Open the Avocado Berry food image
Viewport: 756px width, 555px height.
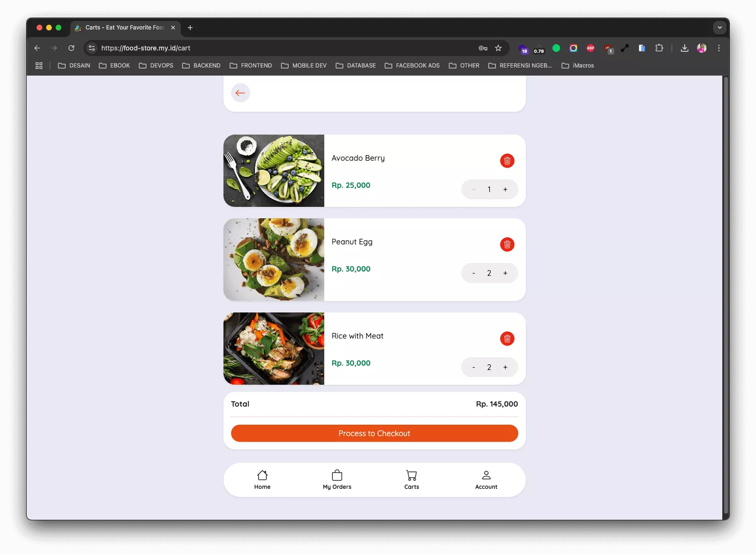(x=274, y=171)
